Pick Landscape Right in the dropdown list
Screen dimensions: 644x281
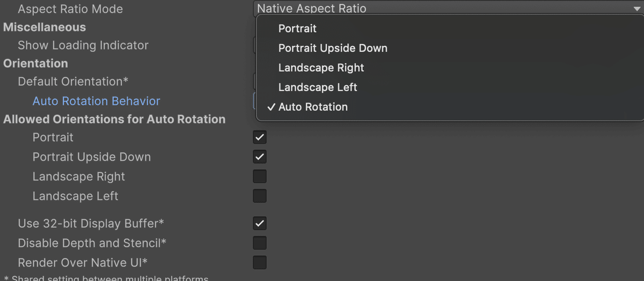click(321, 68)
